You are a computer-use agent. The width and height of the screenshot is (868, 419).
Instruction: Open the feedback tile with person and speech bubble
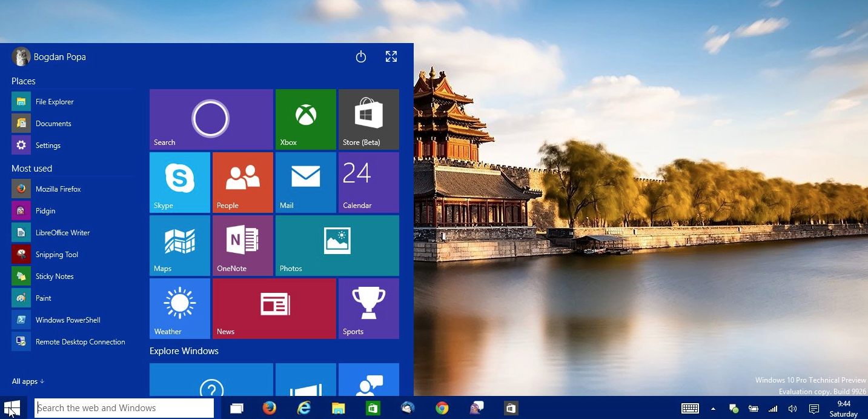pyautogui.click(x=369, y=380)
